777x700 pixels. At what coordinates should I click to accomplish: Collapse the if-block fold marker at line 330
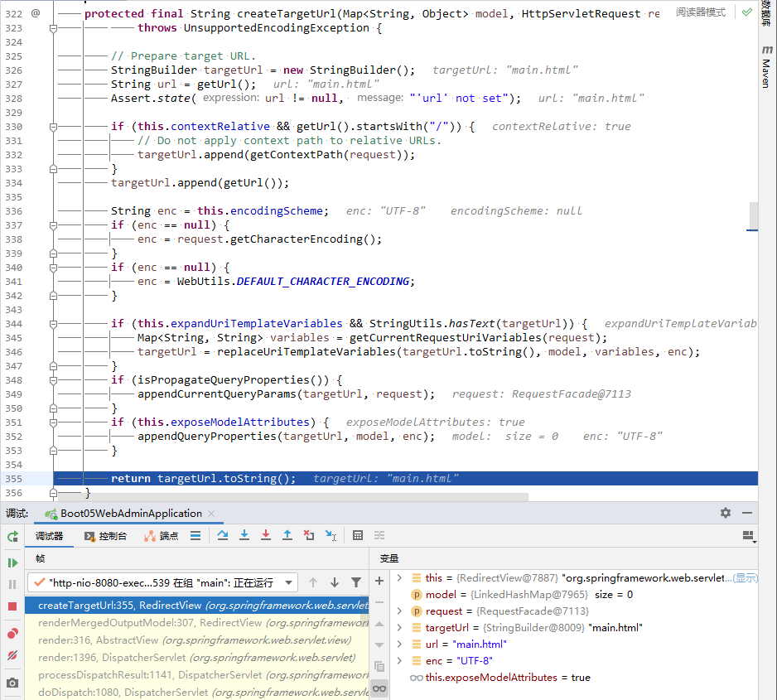coord(54,127)
